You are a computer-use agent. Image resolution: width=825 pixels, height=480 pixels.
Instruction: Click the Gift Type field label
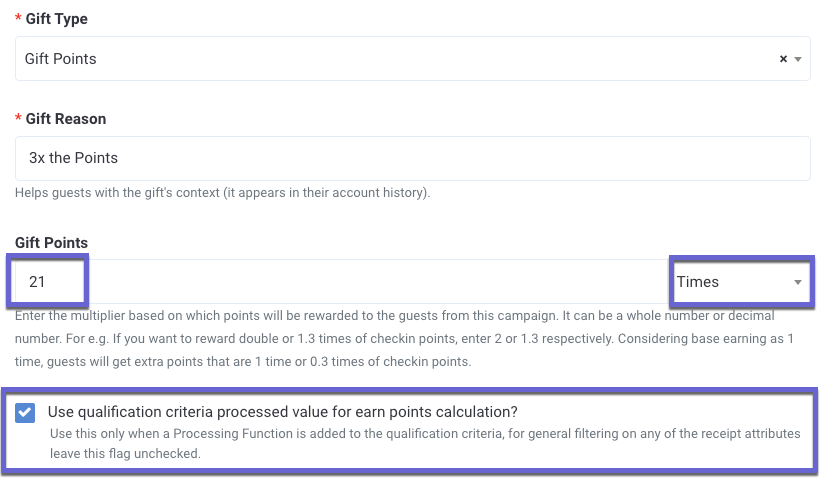click(57, 19)
